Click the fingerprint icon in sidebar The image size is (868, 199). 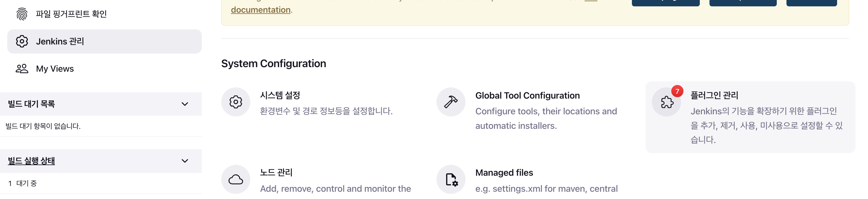coord(22,14)
